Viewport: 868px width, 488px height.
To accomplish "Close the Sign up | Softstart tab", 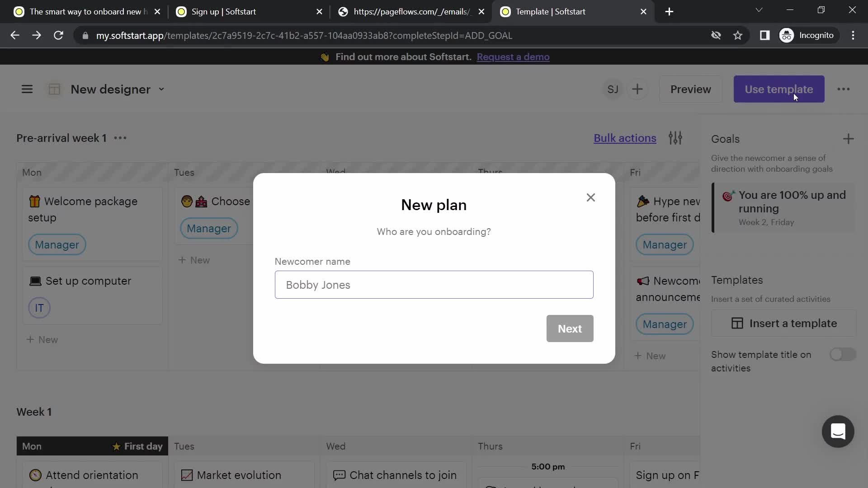I will click(x=319, y=12).
